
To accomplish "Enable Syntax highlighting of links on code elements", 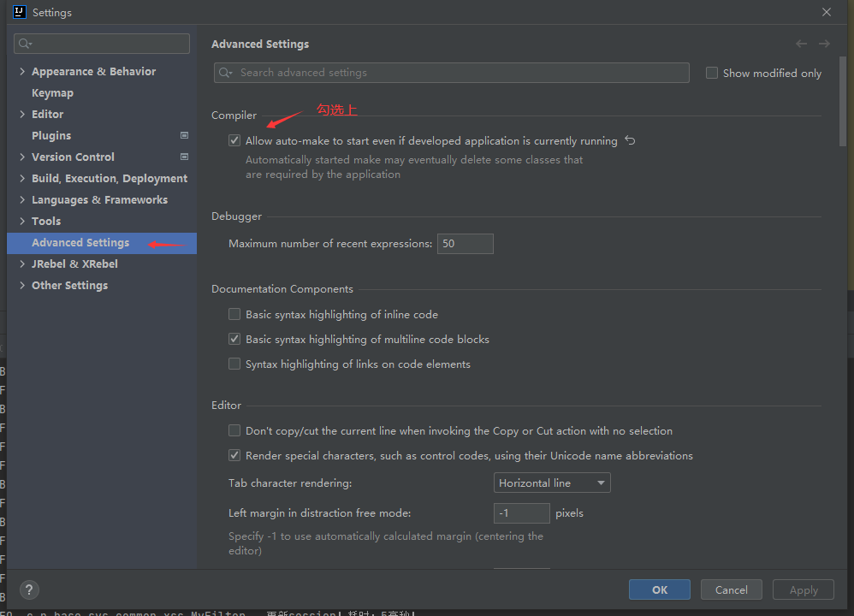I will click(234, 364).
